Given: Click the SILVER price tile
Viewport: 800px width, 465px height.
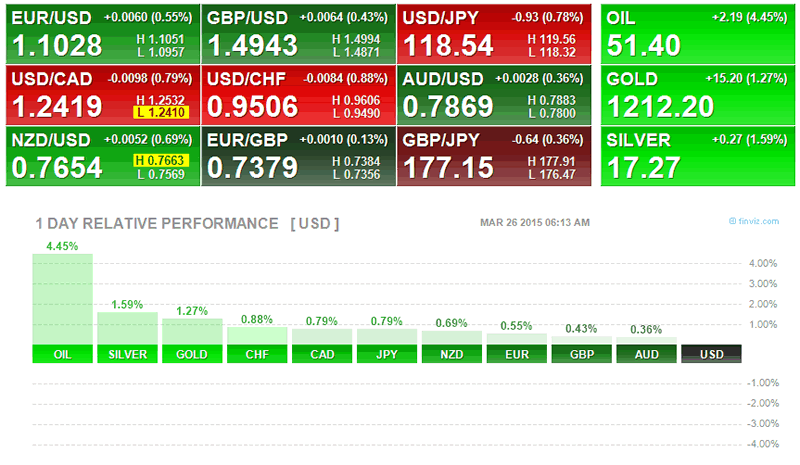Looking at the screenshot, I should pyautogui.click(x=696, y=156).
